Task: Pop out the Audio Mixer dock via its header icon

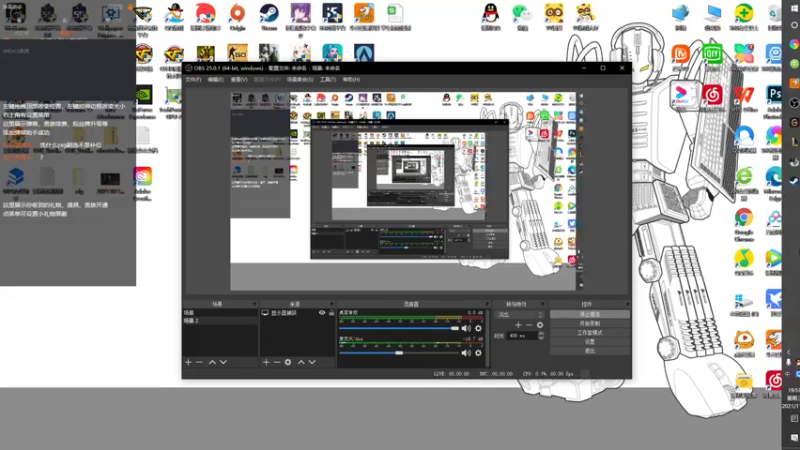Action: pos(487,304)
